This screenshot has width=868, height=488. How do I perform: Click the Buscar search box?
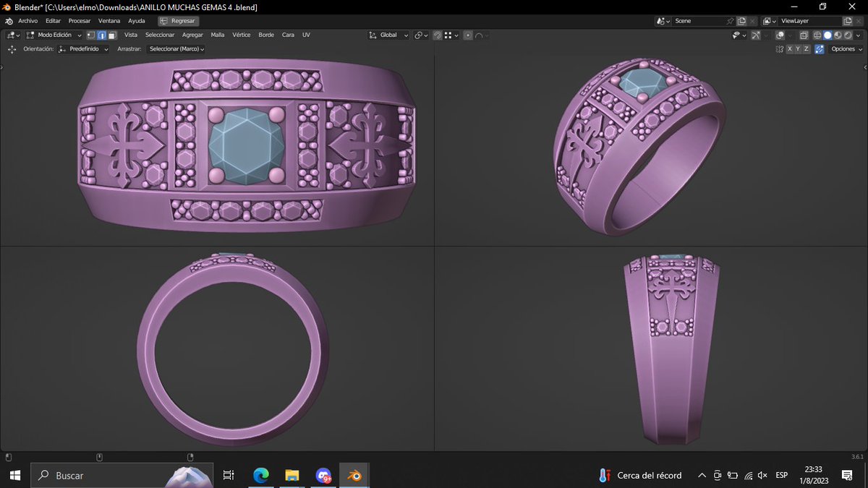[x=122, y=475]
